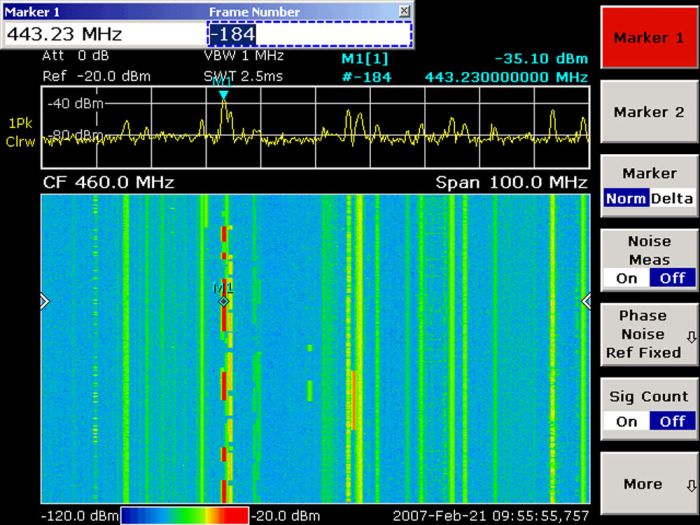Click the -120.0 dBm scale minimum label
The width and height of the screenshot is (700, 525).
(x=80, y=516)
